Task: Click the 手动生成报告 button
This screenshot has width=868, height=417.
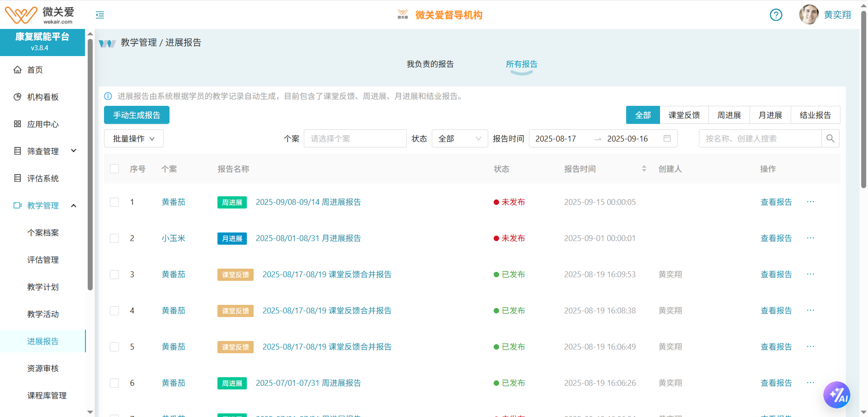Action: tap(137, 115)
